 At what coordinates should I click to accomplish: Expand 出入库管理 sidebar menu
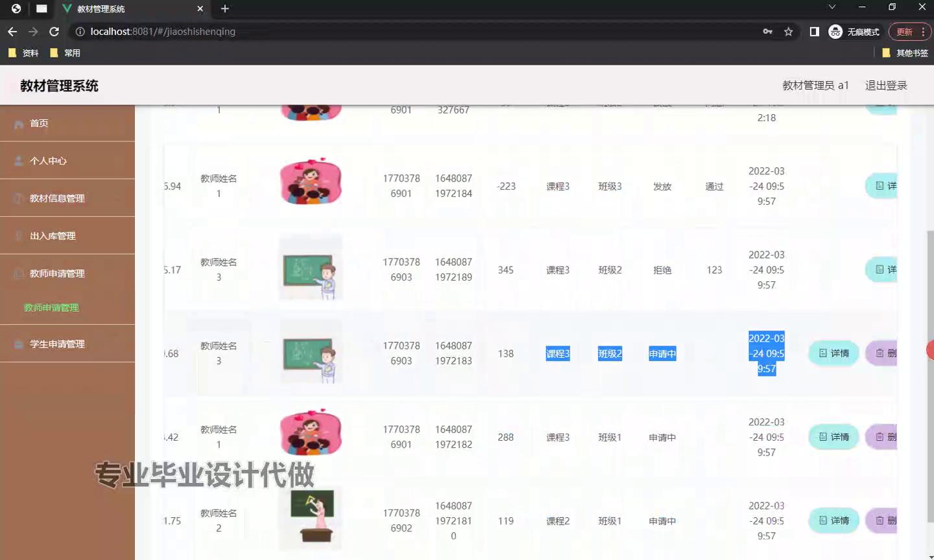67,236
